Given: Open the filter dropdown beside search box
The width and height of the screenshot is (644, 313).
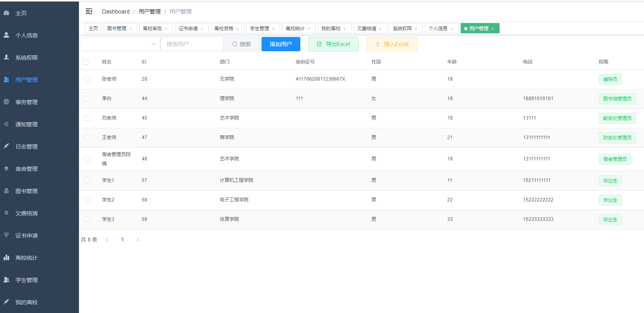Looking at the screenshot, I should (121, 44).
